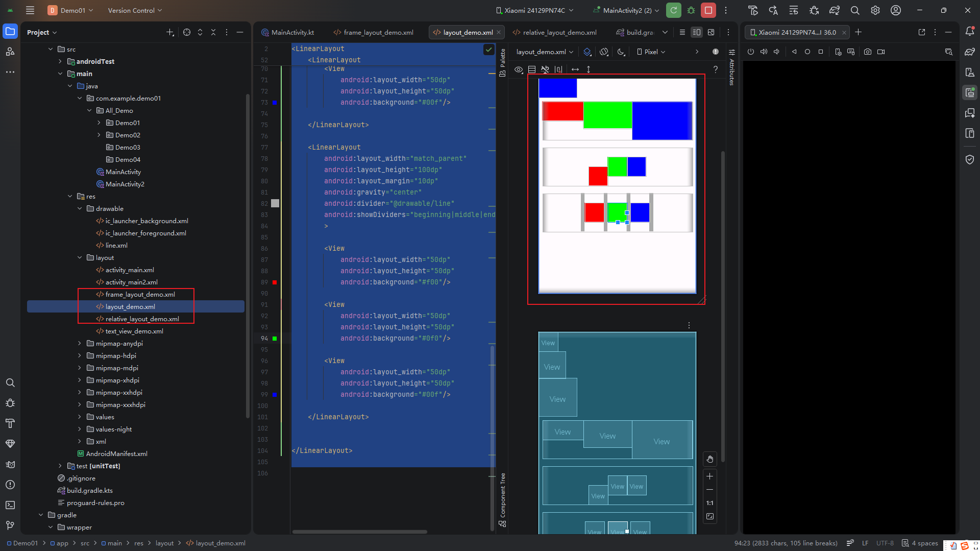This screenshot has width=980, height=551.
Task: Click the device Home circle button
Action: coord(807,52)
